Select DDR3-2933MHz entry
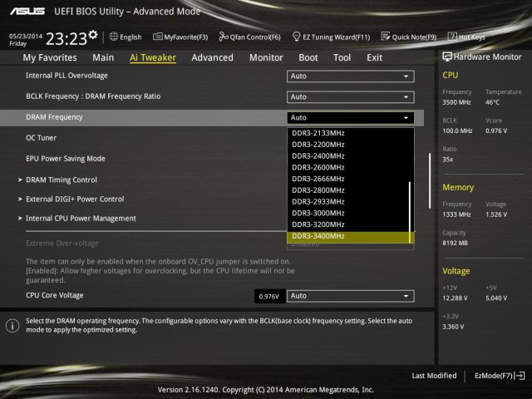Screen dimensions: 532x399 (x=348, y=201)
